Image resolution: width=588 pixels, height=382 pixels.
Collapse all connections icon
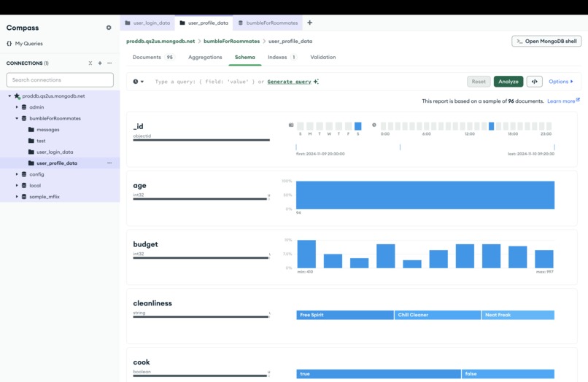tap(90, 63)
